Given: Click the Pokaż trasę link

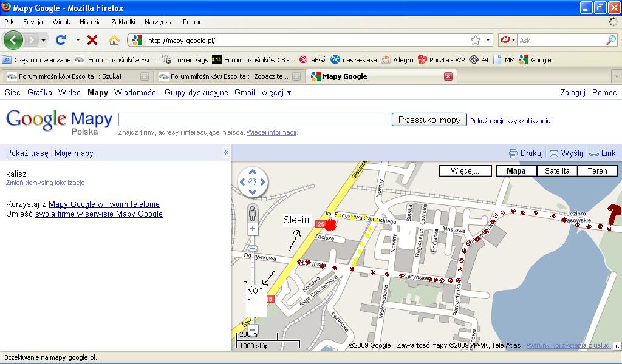Looking at the screenshot, I should pyautogui.click(x=27, y=153).
